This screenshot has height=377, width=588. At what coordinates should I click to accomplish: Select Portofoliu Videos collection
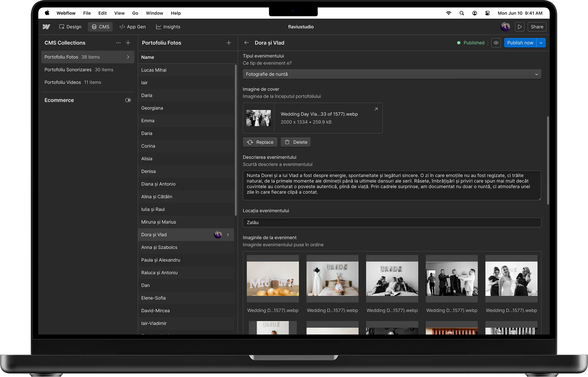[x=88, y=82]
